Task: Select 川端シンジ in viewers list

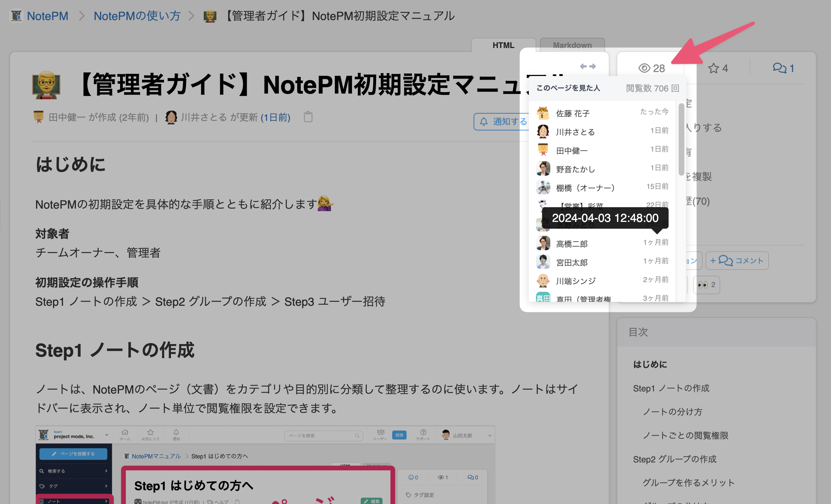Action: 602,281
